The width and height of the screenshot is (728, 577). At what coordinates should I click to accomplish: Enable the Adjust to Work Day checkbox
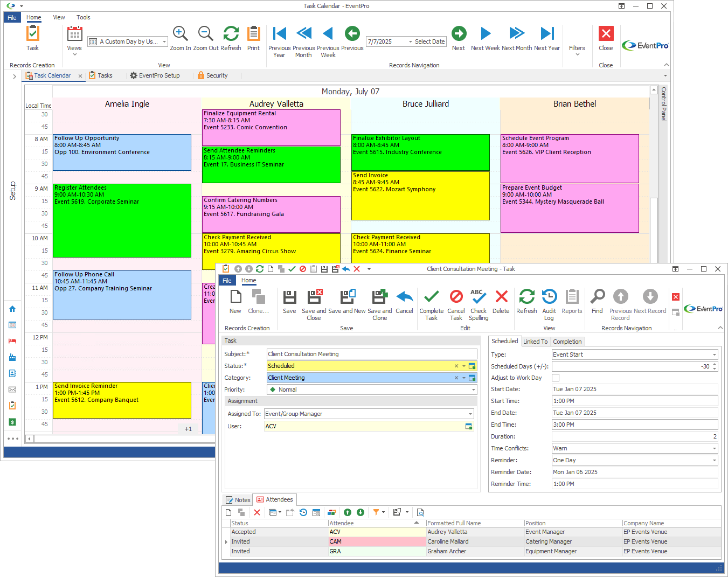[x=556, y=378]
